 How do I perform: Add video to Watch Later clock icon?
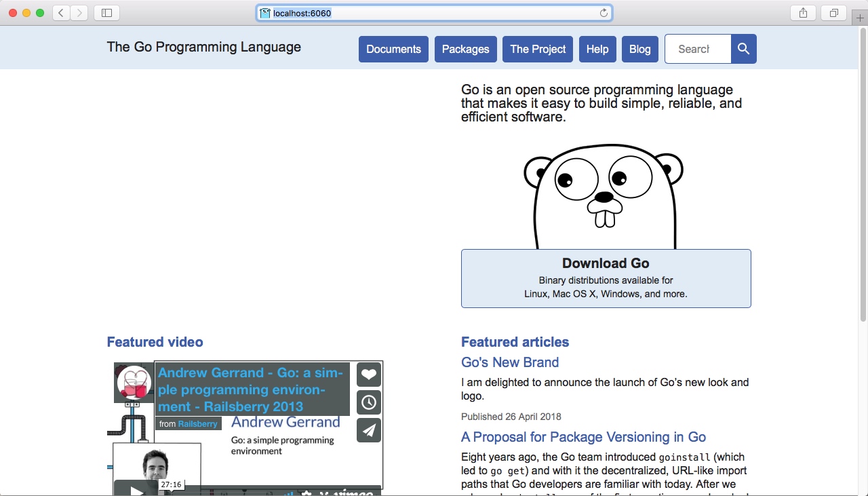(x=368, y=402)
